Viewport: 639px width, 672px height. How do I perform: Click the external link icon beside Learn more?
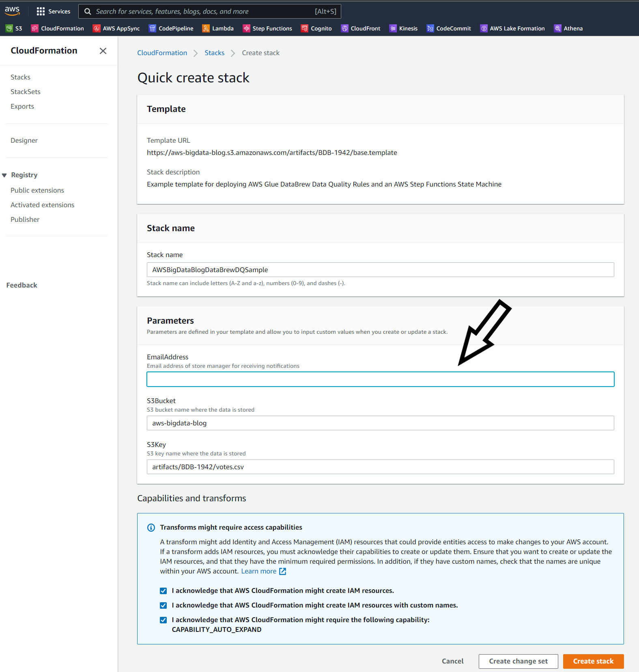tap(283, 571)
